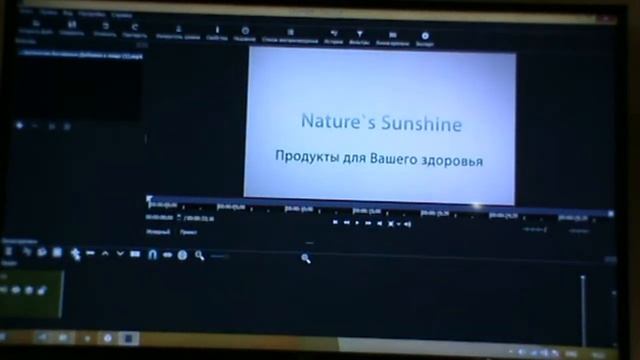Click the current timecode input field
Image resolution: width=640 pixels, height=360 pixels.
[160, 218]
